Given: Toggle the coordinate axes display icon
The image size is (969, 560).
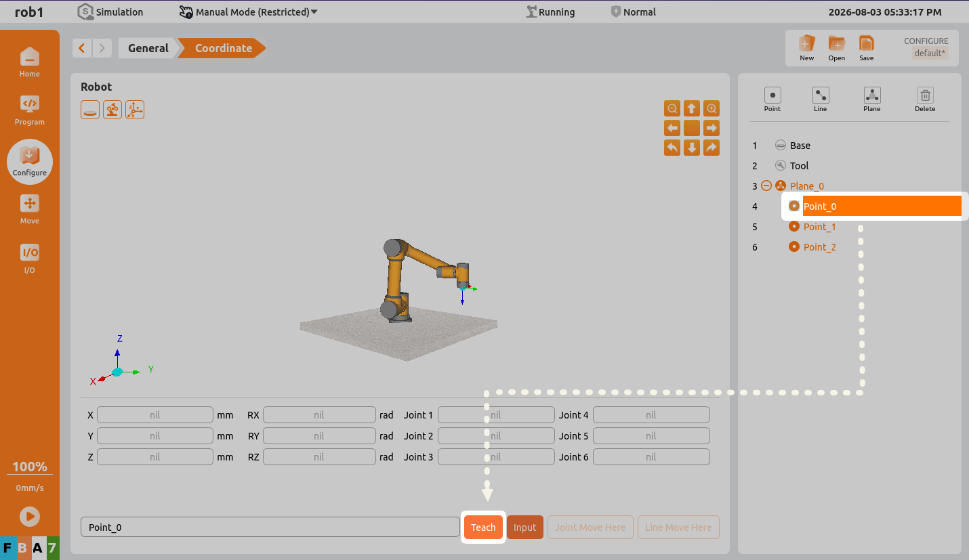Looking at the screenshot, I should (x=135, y=110).
